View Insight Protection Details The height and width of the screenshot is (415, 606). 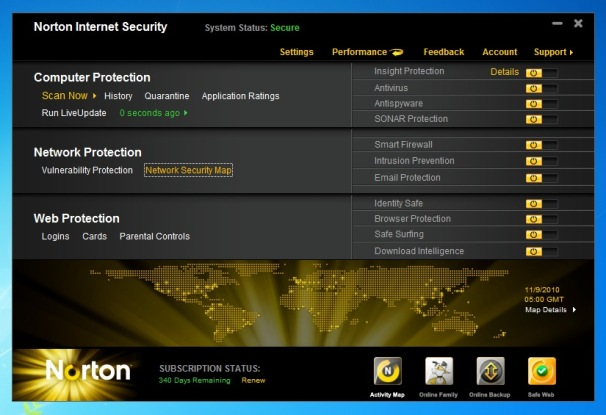point(504,72)
